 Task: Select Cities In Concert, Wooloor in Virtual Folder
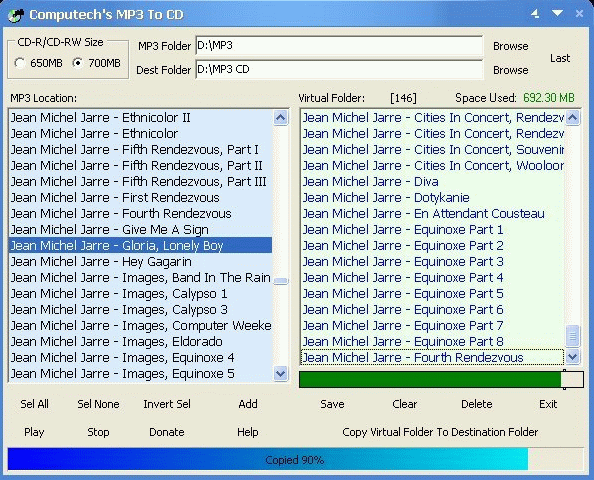coord(432,166)
